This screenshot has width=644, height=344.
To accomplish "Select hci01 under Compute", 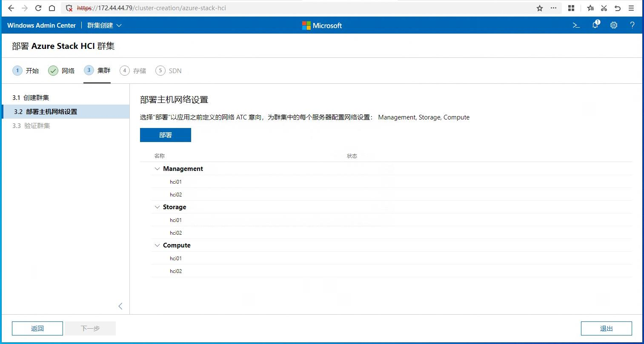I will 176,258.
